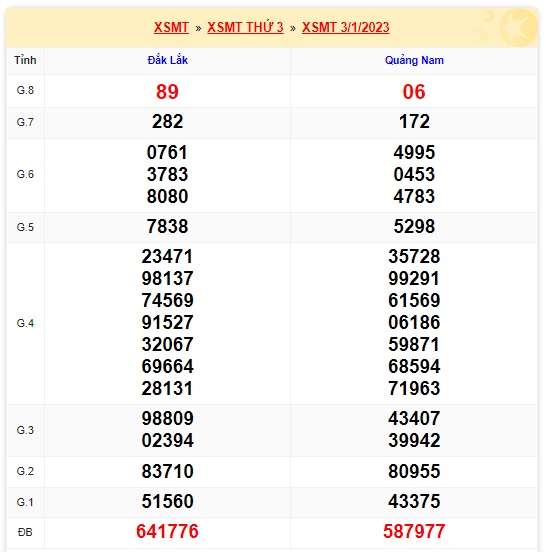548x552 pixels.
Task: Select Đắk Lắk G.7 number 282
Action: 168,121
